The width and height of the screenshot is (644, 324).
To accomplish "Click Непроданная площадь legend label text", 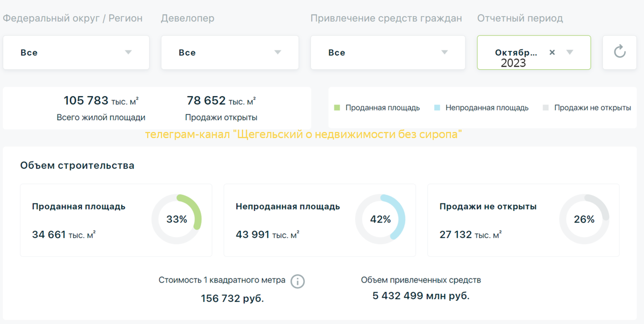I will (487, 108).
